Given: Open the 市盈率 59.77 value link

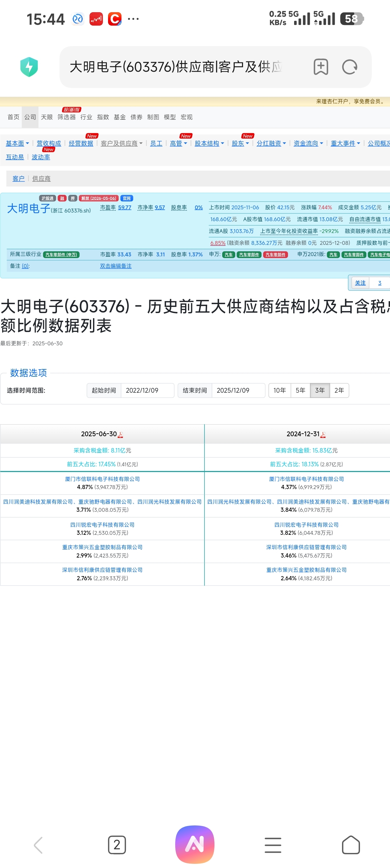Looking at the screenshot, I should pyautogui.click(x=124, y=208).
